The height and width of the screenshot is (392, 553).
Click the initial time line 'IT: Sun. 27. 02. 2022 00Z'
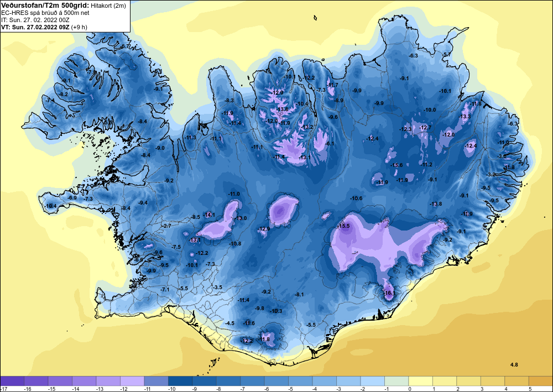pos(35,20)
